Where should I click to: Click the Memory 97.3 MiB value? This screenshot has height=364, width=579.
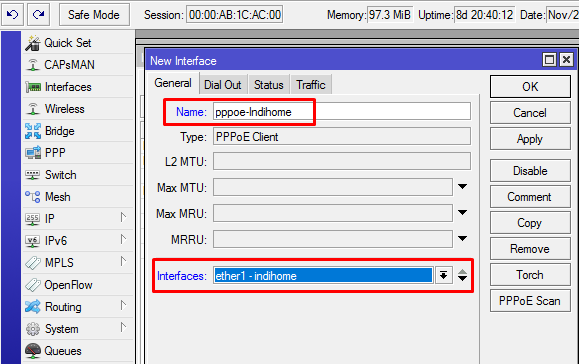[390, 15]
